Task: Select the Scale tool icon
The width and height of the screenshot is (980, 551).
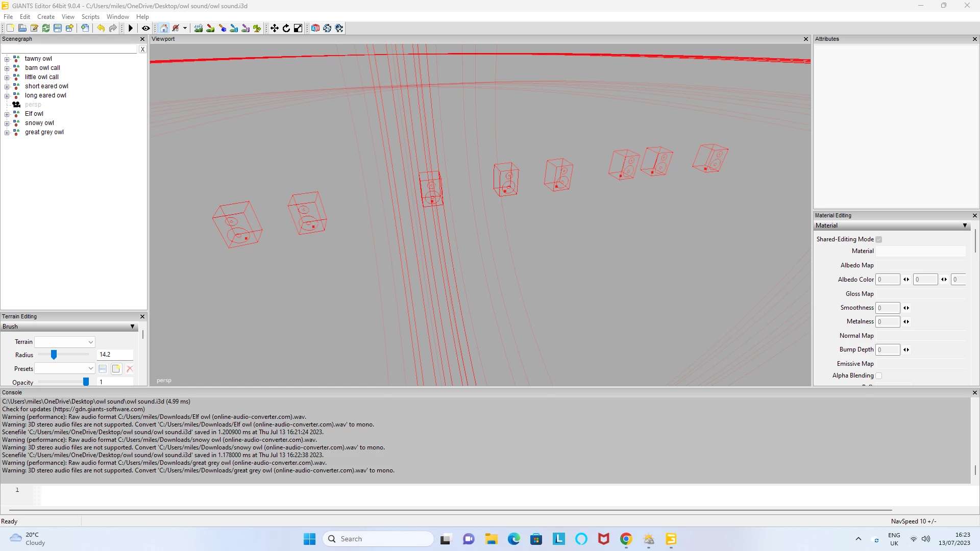Action: (x=298, y=28)
